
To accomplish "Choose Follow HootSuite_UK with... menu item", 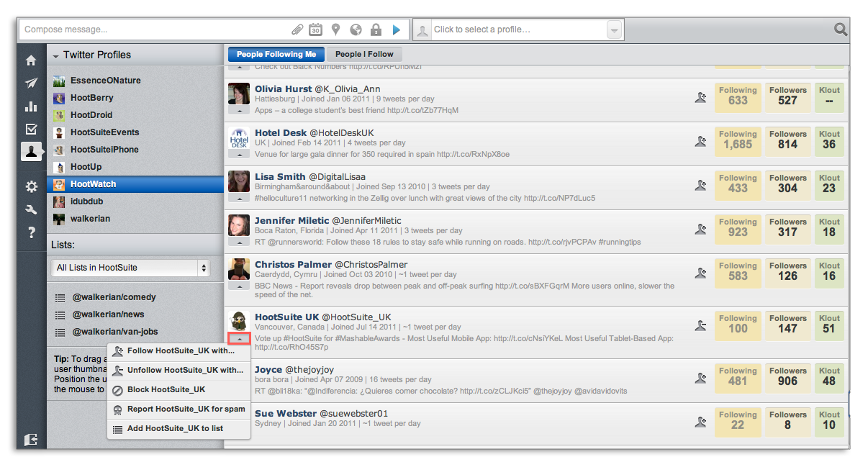I will point(179,351).
